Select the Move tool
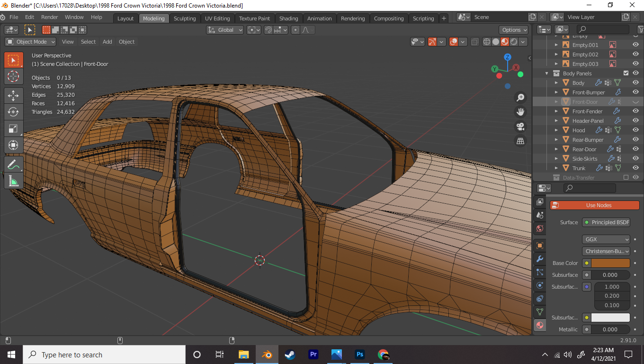644x364 pixels. point(14,95)
